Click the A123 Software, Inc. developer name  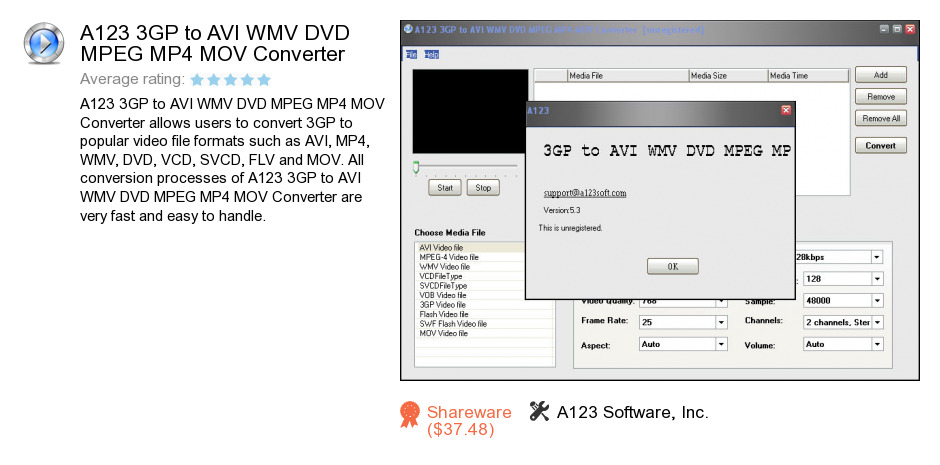tap(632, 412)
